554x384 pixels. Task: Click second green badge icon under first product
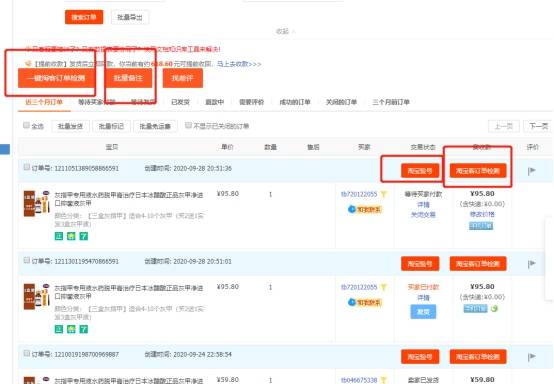[x=71, y=236]
